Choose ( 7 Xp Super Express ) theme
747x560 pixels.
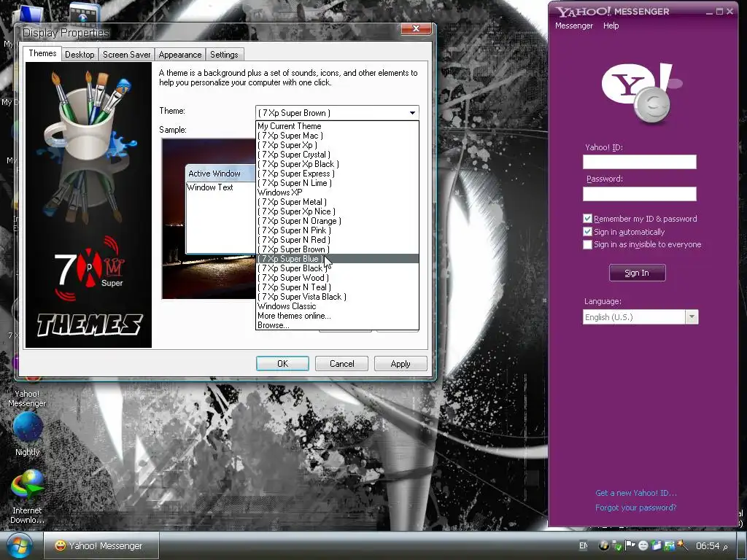click(x=337, y=174)
